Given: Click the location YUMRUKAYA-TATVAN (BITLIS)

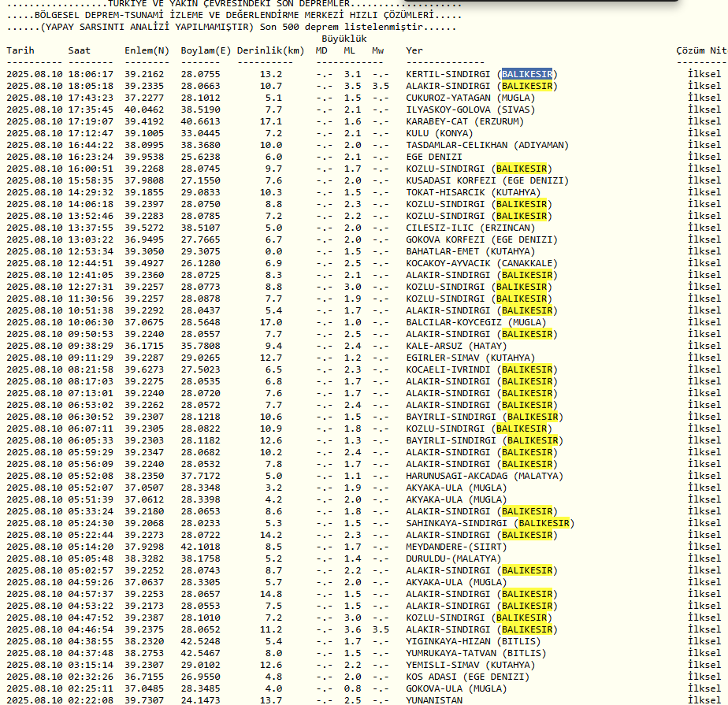Looking at the screenshot, I should 476,653.
